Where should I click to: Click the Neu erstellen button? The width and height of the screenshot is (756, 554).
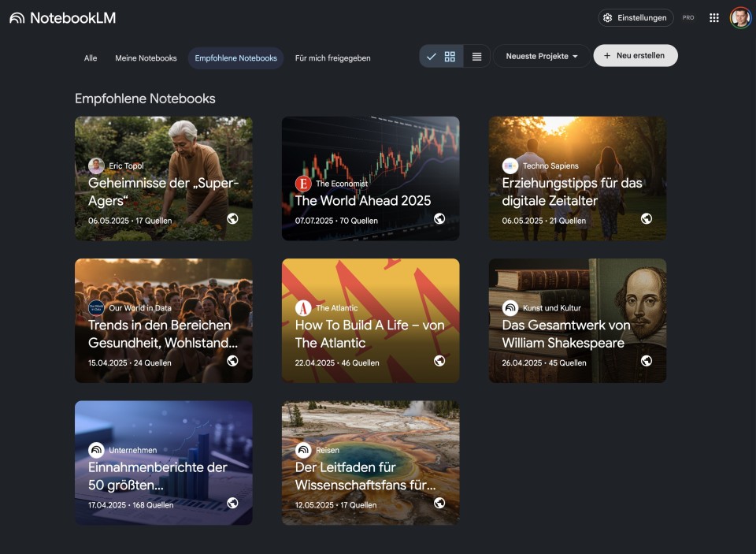(635, 56)
